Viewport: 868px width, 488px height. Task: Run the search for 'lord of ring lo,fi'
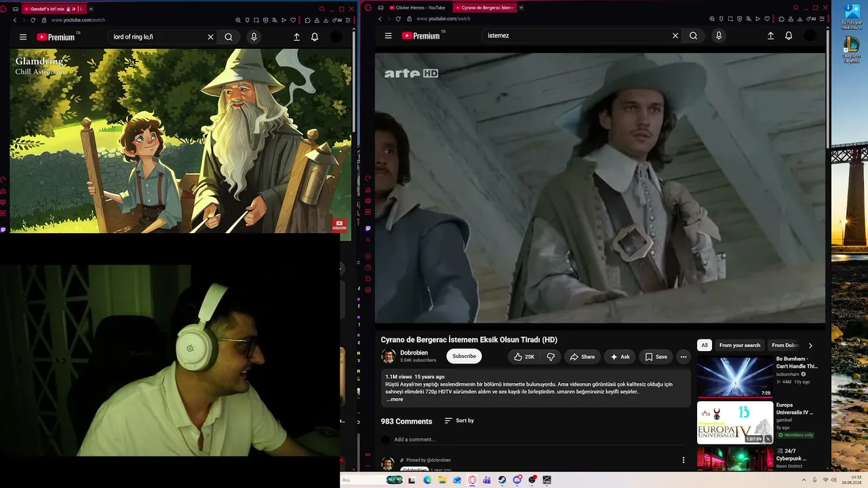pos(229,37)
